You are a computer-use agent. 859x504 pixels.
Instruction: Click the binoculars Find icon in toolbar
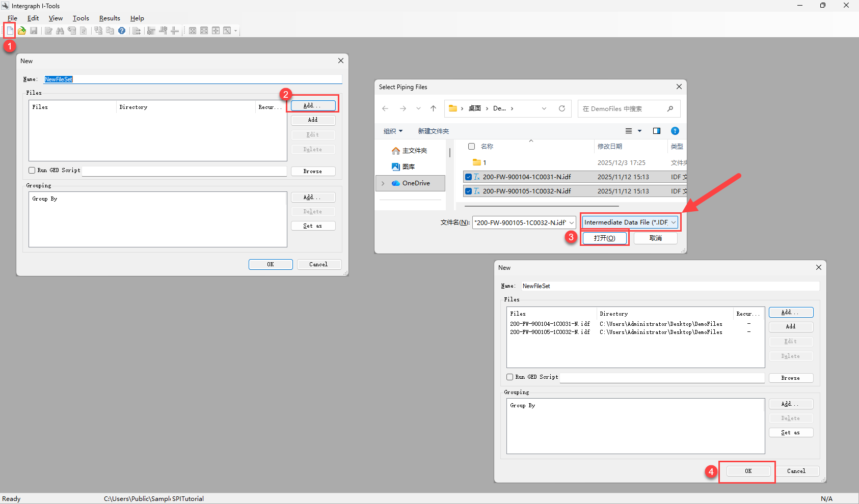point(60,31)
